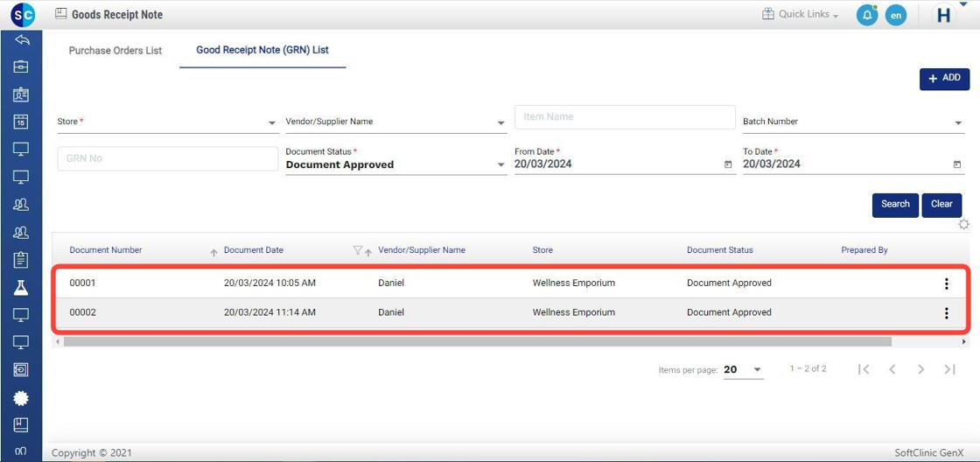Expand the Document Status dropdown
Viewport: 980px width, 462px height.
(500, 164)
